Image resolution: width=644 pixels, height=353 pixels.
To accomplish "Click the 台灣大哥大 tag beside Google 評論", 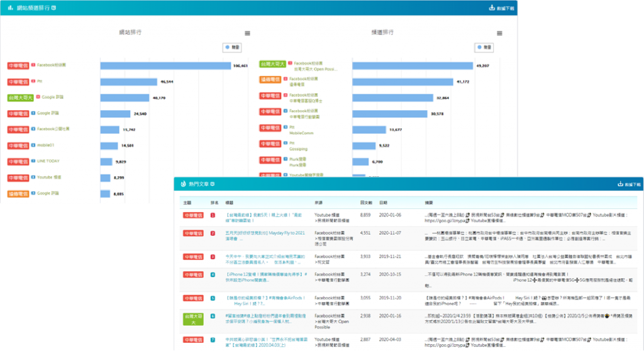I will pos(20,98).
